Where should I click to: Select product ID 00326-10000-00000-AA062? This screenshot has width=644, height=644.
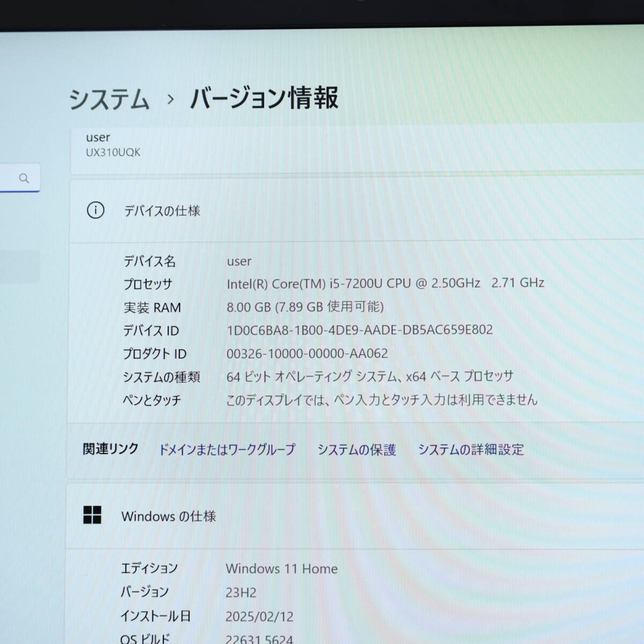click(307, 353)
